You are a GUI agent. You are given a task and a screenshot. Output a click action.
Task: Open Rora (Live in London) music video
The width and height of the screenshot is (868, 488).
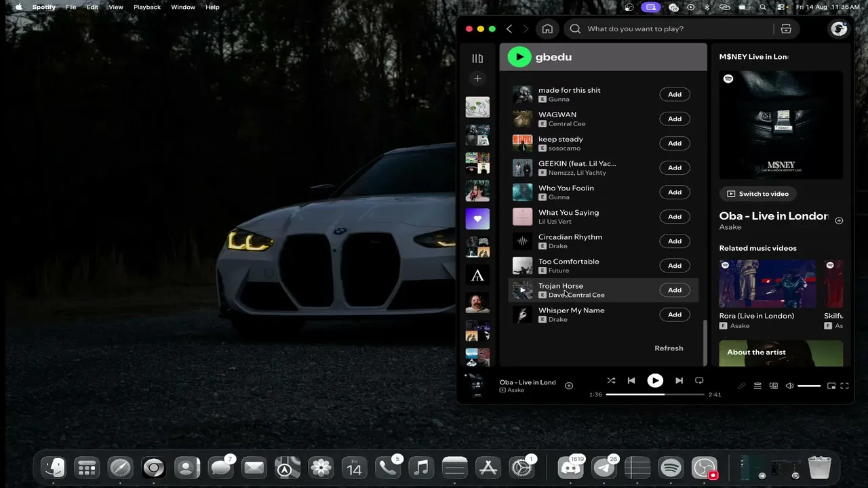[x=768, y=284]
